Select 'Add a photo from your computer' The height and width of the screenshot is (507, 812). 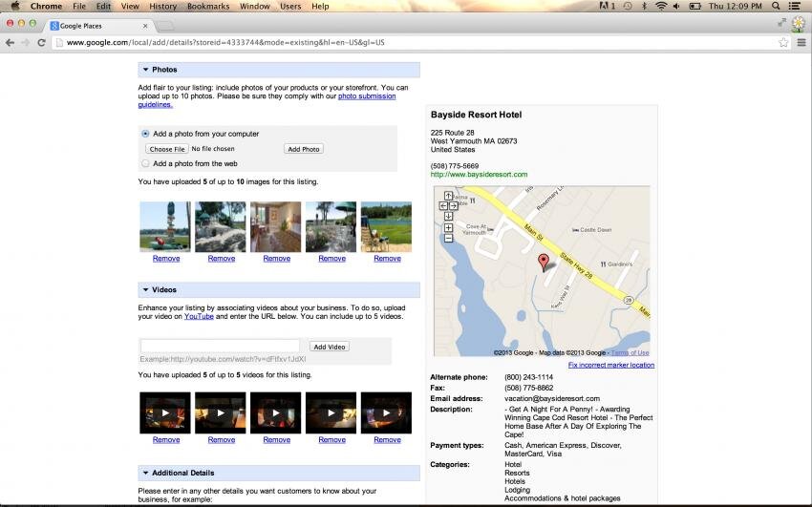point(145,134)
